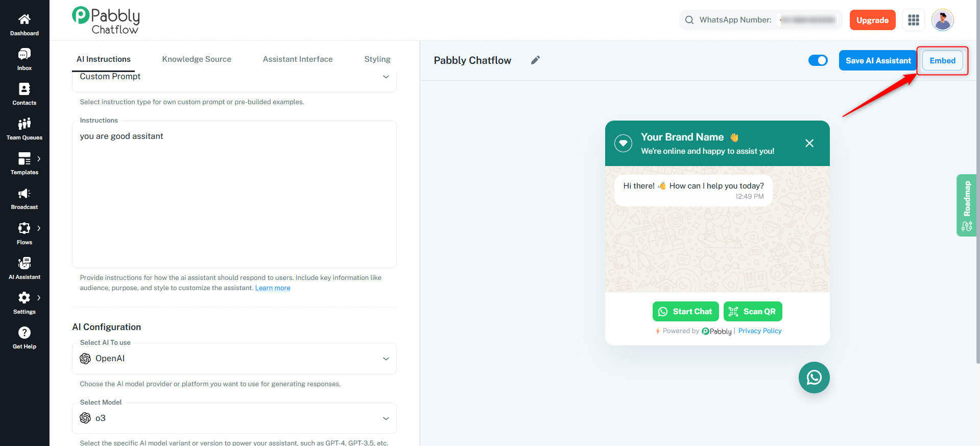Click the Pabbly Chatflow assistant title
Image resolution: width=980 pixels, height=446 pixels.
click(x=472, y=60)
